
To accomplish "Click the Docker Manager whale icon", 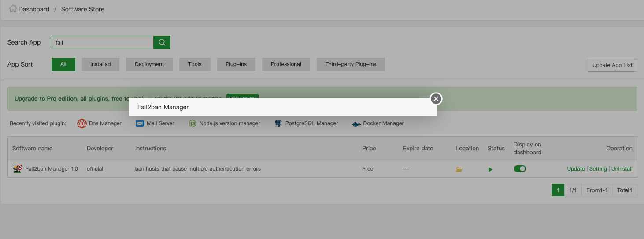I will tap(356, 124).
